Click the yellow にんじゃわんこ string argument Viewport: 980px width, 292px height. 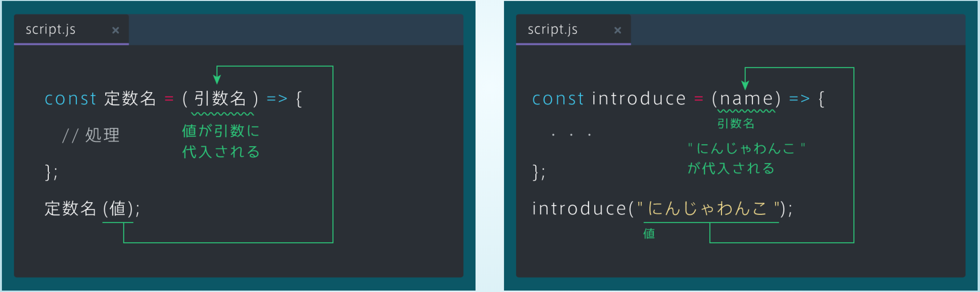707,209
